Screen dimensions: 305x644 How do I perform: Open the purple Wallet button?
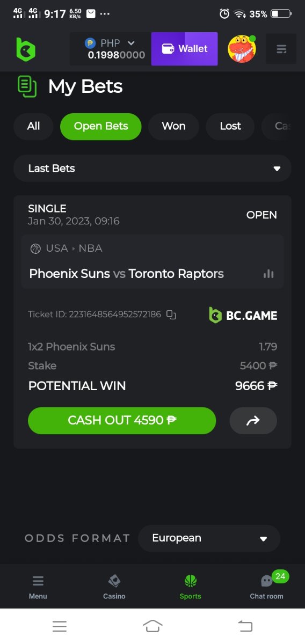pos(185,49)
